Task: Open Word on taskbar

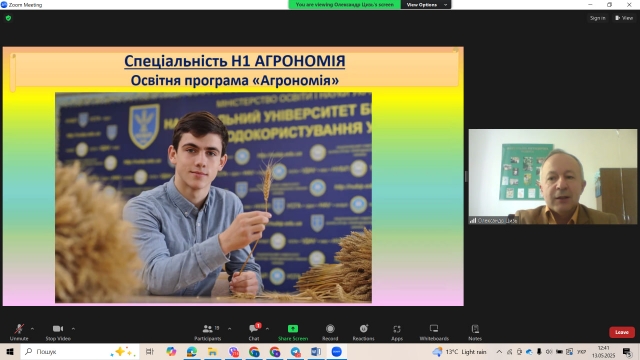Action: tap(316, 351)
